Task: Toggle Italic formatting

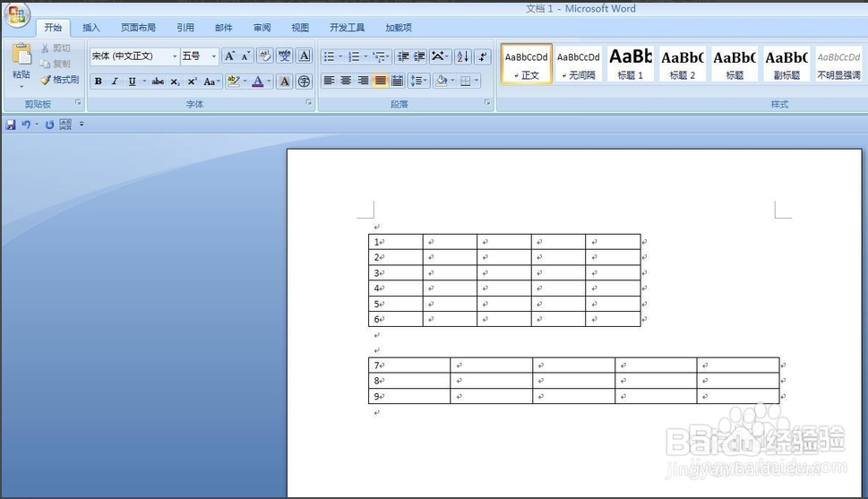Action: pos(115,82)
